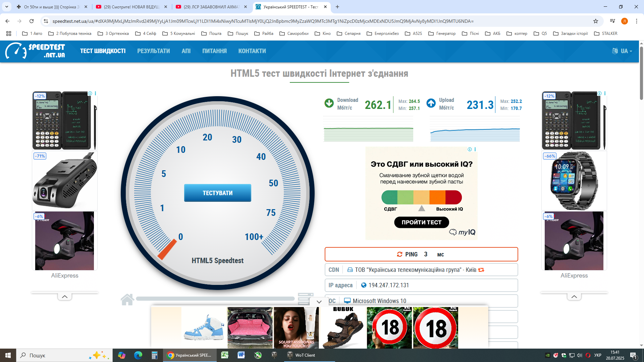The image size is (644, 362).
Task: Click the PING refresh icon
Action: [399, 254]
